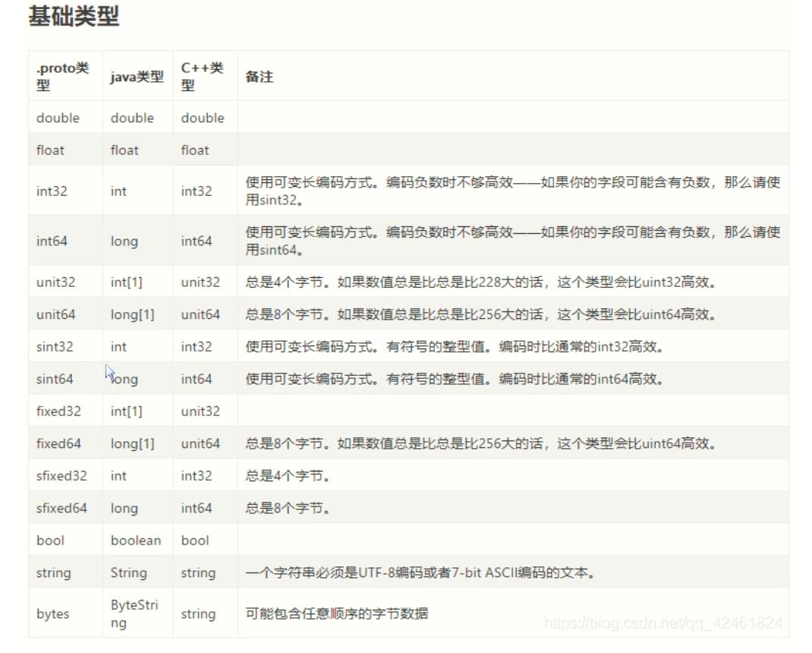Select the 备注 column header

pos(261,76)
